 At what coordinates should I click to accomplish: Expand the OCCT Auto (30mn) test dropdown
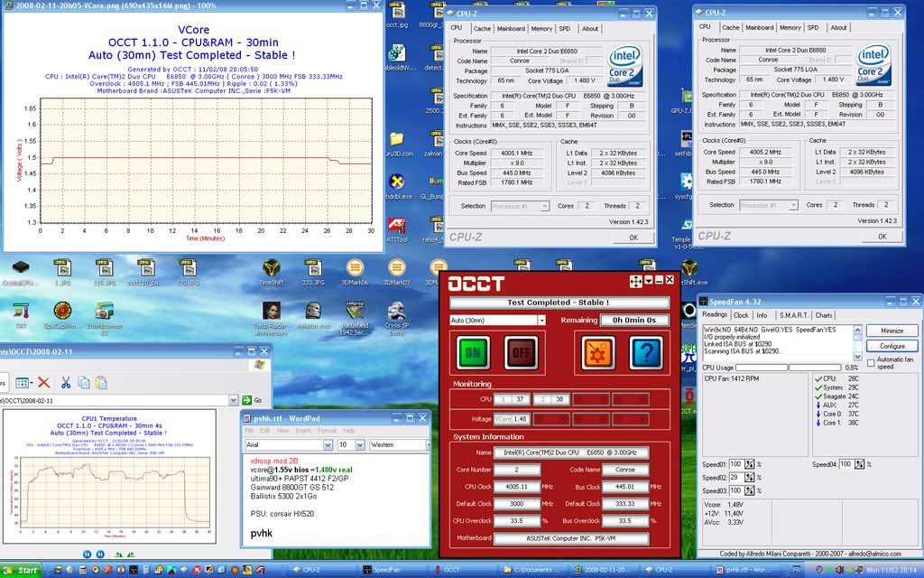[541, 320]
